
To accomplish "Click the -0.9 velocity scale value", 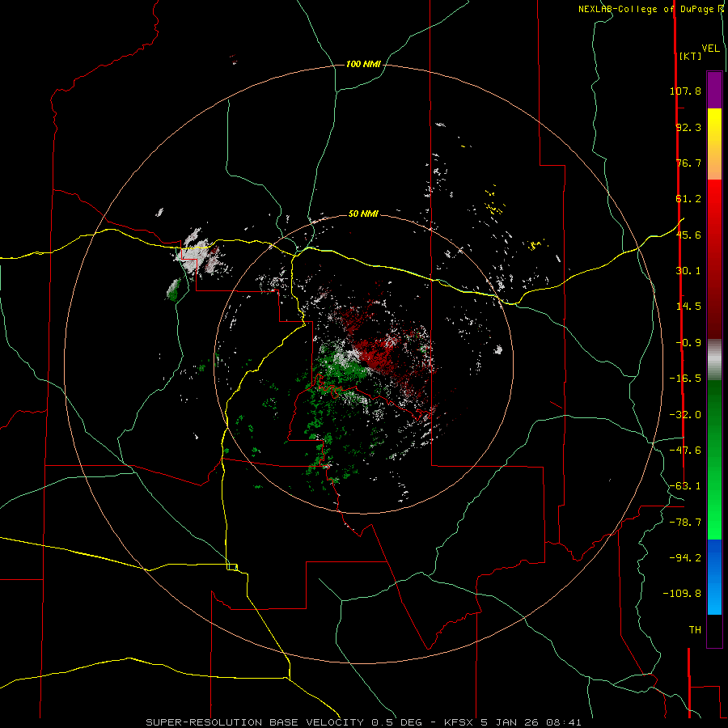I will pyautogui.click(x=688, y=343).
